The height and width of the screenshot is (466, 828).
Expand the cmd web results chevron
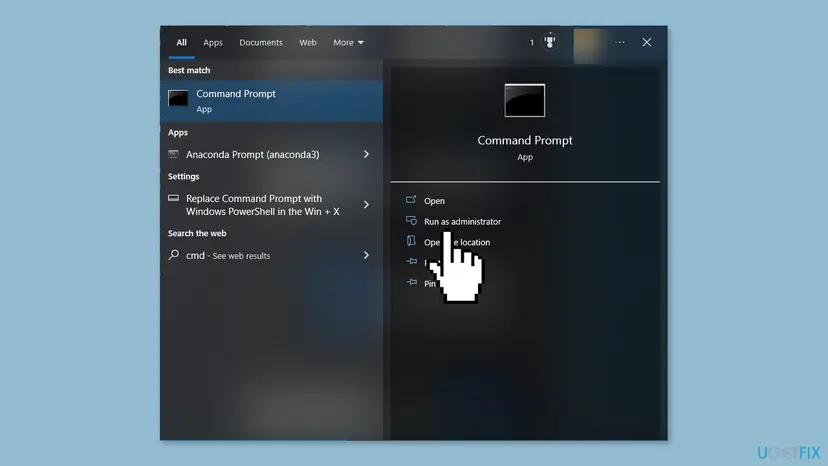(x=366, y=255)
